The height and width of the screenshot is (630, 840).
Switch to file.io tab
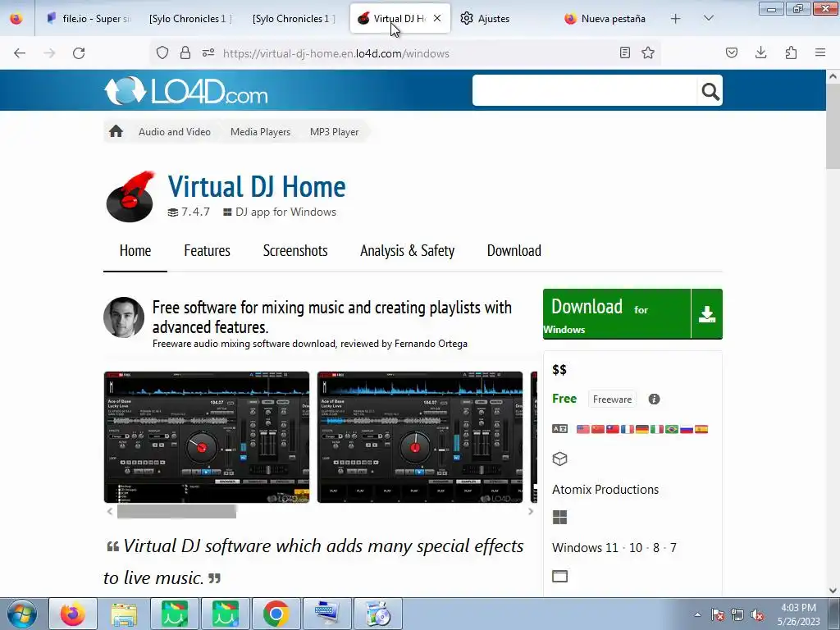89,19
